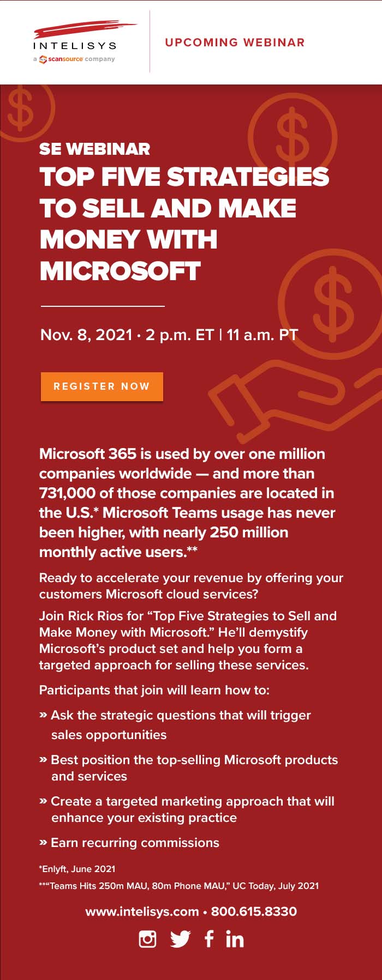
Task: Click the Join Rick Rios paragraph
Action: pos(188,640)
